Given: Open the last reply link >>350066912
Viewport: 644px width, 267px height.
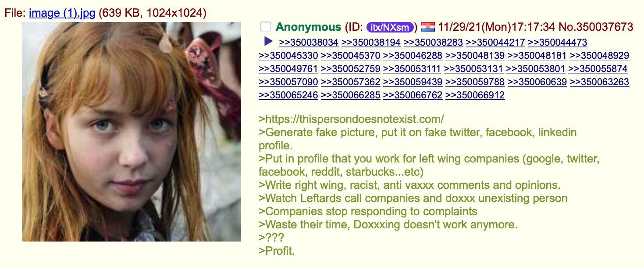Looking at the screenshot, I should click(x=475, y=95).
